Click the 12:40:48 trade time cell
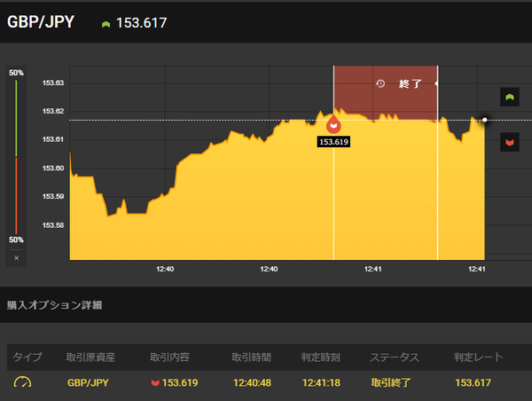This screenshot has width=532, height=401. pos(252,382)
